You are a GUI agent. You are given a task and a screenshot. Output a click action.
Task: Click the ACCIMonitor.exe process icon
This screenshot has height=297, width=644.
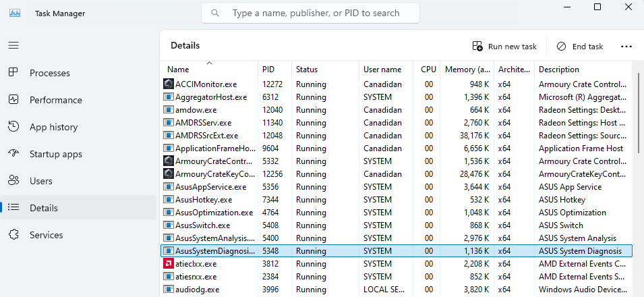click(169, 84)
